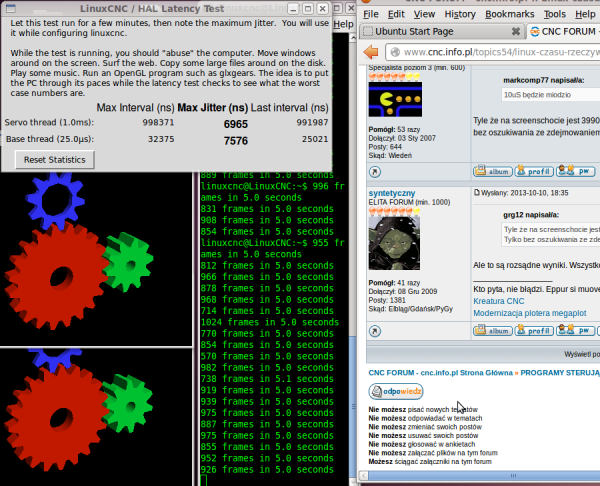Open the Firefox Help menu
The height and width of the screenshot is (486, 600).
585,14
